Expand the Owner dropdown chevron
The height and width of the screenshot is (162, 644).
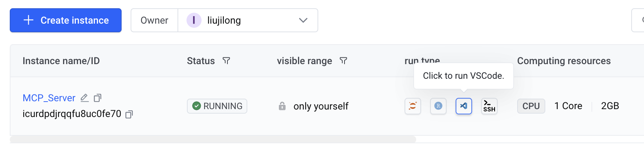(x=303, y=20)
